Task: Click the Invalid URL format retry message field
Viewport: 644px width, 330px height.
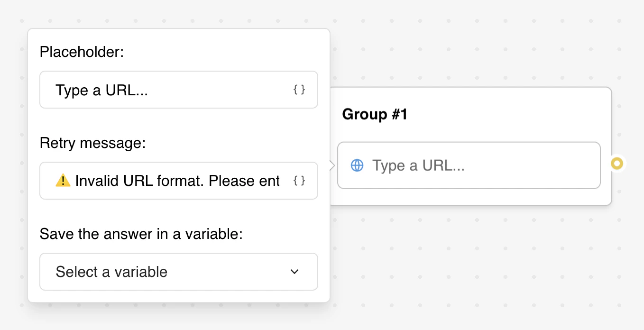Action: tap(166, 181)
